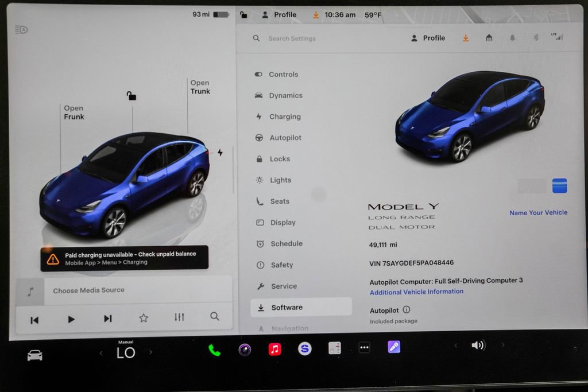Toggle the door lock above the car

click(131, 96)
